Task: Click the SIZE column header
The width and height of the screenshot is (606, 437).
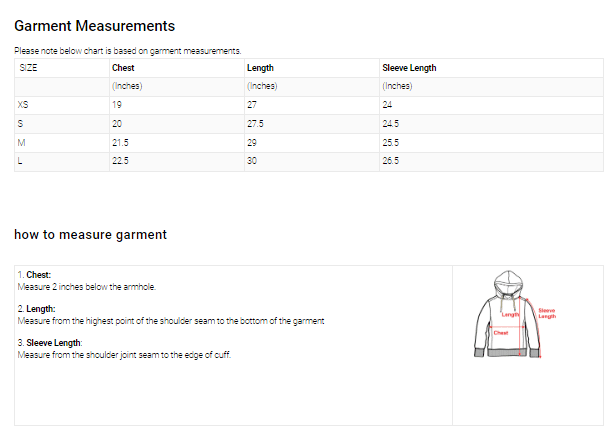Action: [29, 68]
